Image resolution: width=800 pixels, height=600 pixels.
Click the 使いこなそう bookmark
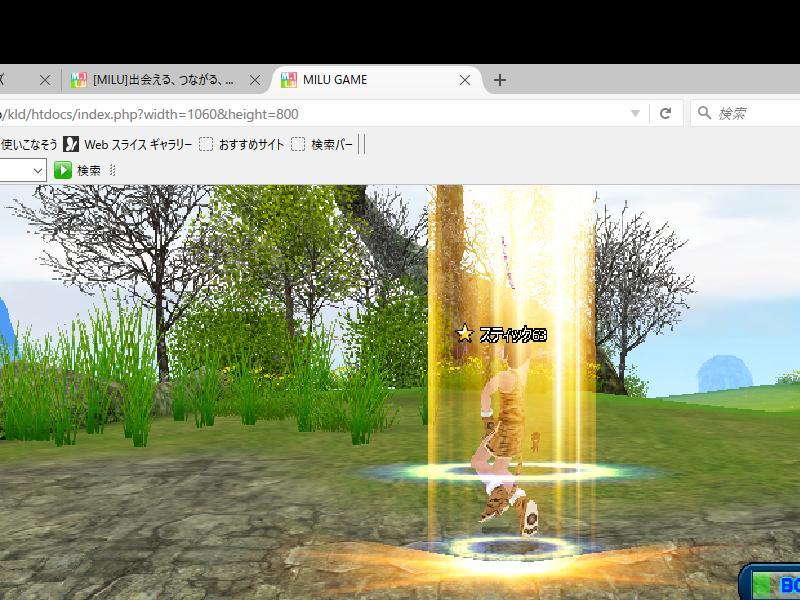(28, 144)
